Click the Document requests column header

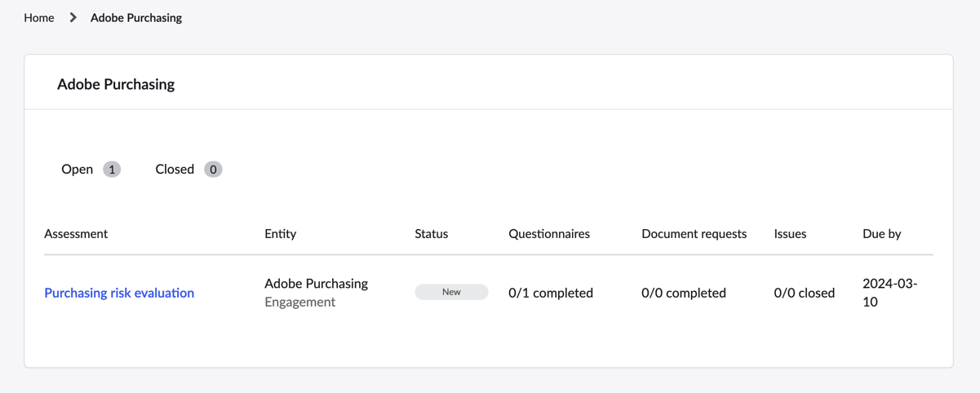pyautogui.click(x=694, y=233)
